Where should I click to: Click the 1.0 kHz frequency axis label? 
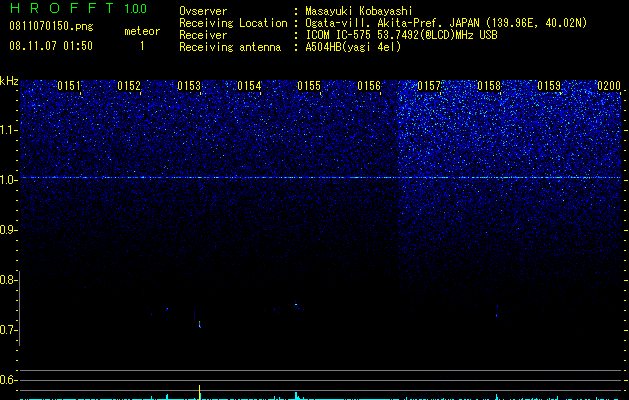tap(8, 179)
